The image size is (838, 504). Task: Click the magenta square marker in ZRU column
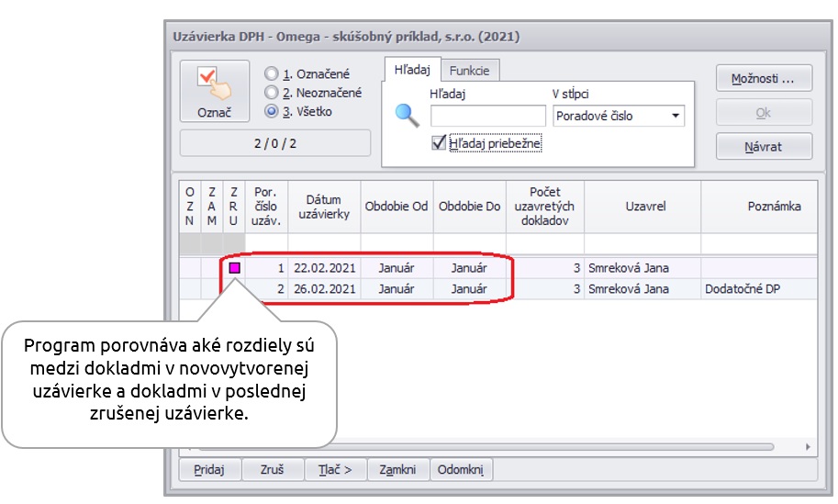(234, 268)
